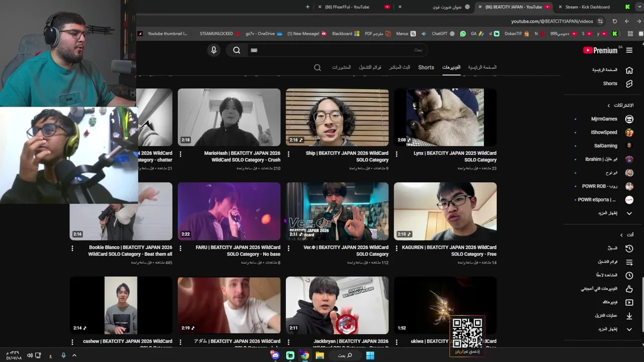Switch to the Posts tab
Viewport: 644px width, 362px height.
click(x=341, y=67)
